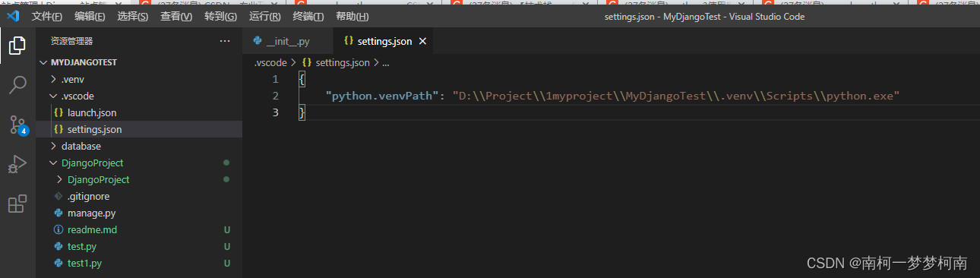Image resolution: width=980 pixels, height=278 pixels.
Task: Open the 运行(R) menu
Action: coord(264,16)
